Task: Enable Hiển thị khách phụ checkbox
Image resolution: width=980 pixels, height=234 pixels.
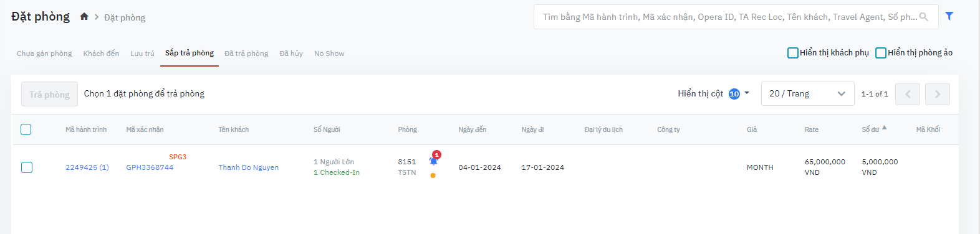Action: (x=793, y=53)
